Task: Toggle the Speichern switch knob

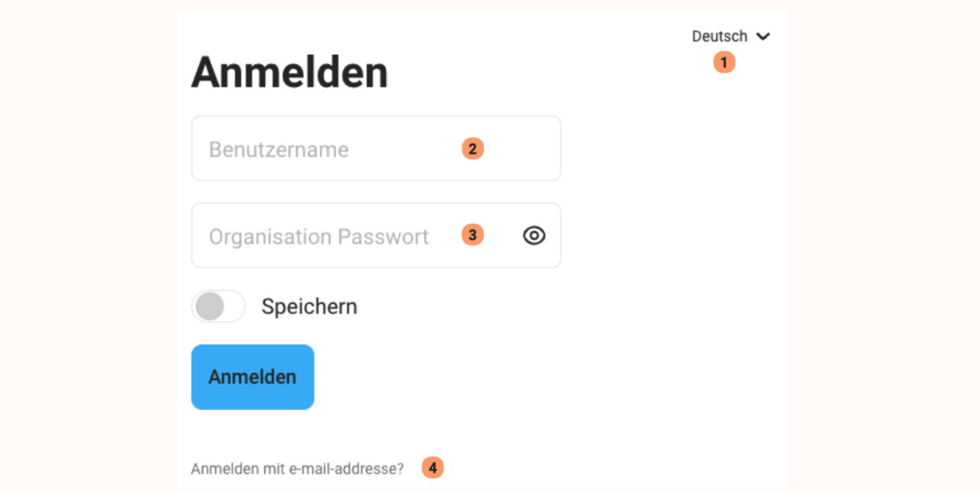Action: 208,306
